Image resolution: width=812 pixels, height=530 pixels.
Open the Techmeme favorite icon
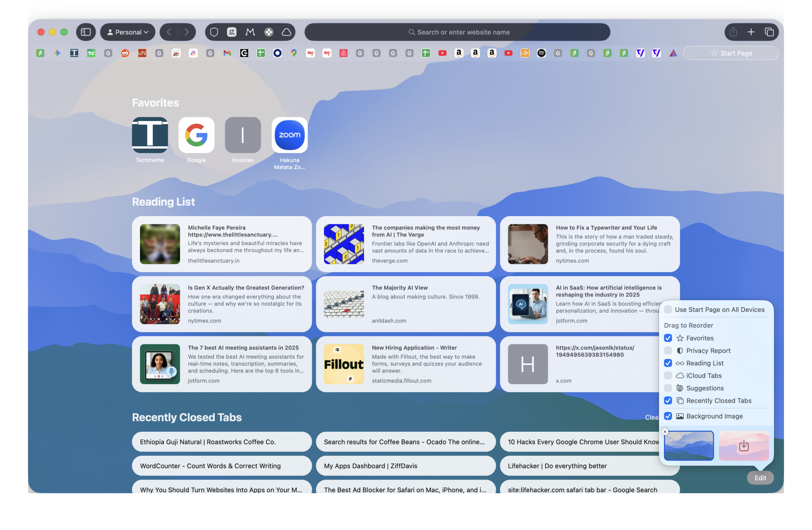[149, 135]
